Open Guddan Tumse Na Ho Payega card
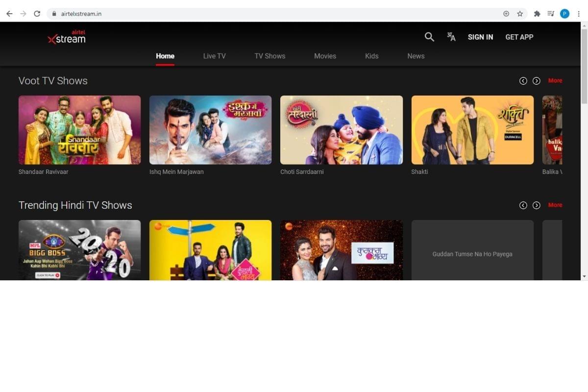Image resolution: width=588 pixels, height=392 pixels. 472,250
